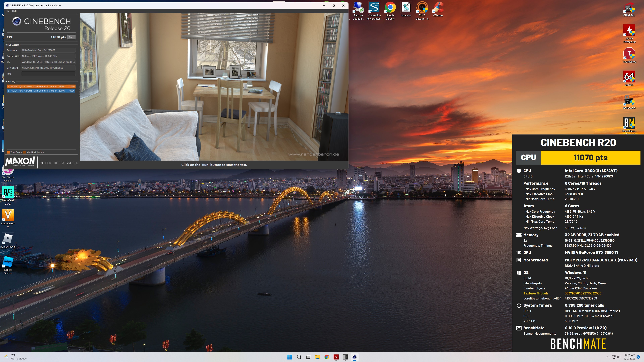
Task: Expand the system tray hidden icons chevron
Action: pyautogui.click(x=608, y=357)
